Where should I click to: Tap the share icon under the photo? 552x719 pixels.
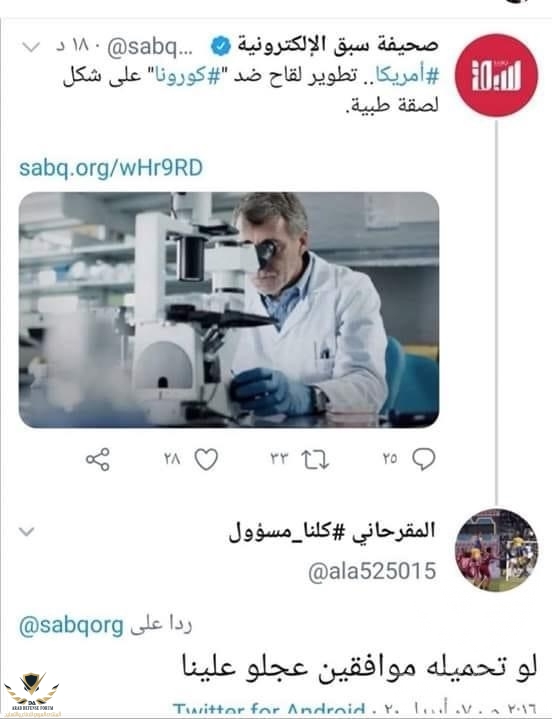pyautogui.click(x=98, y=459)
